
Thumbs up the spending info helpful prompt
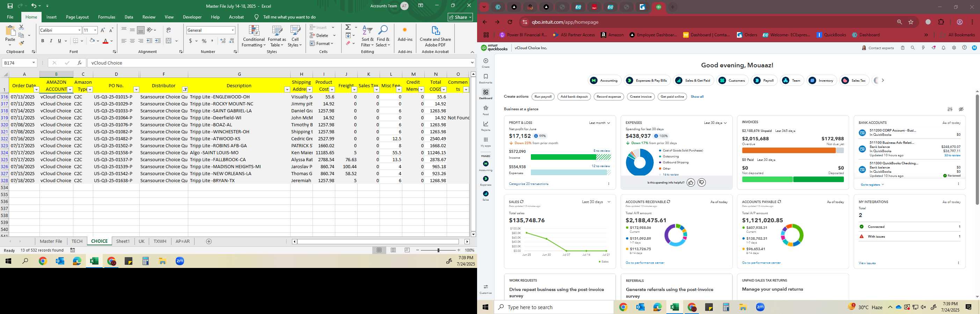point(691,183)
